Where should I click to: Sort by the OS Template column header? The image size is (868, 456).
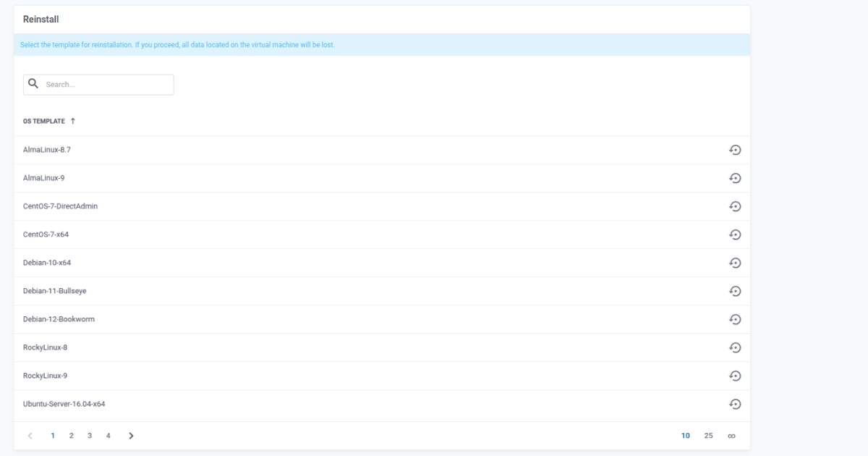coord(44,121)
